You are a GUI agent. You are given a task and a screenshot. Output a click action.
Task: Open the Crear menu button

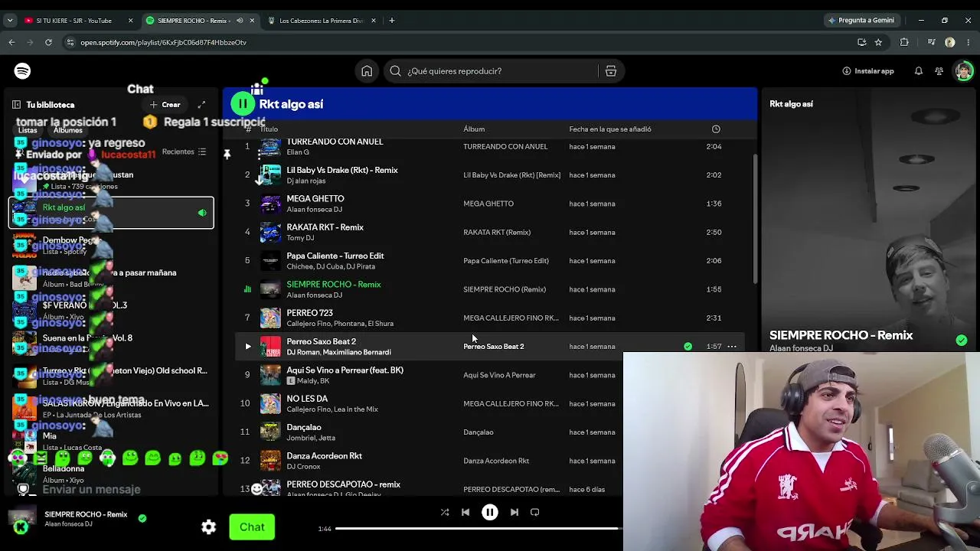pos(165,105)
